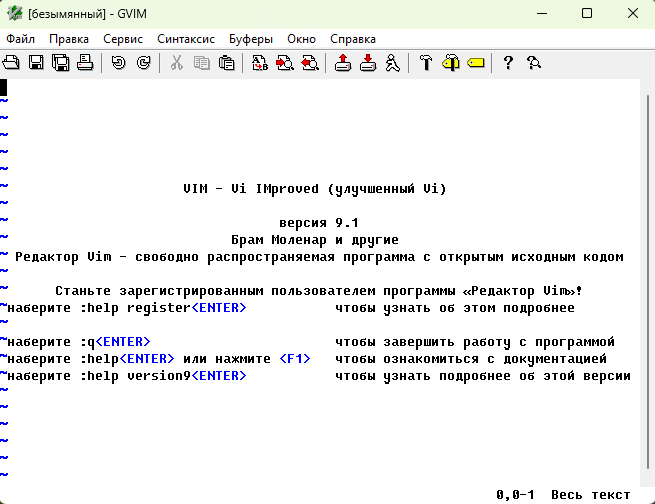Open the Окно menu

tap(301, 39)
